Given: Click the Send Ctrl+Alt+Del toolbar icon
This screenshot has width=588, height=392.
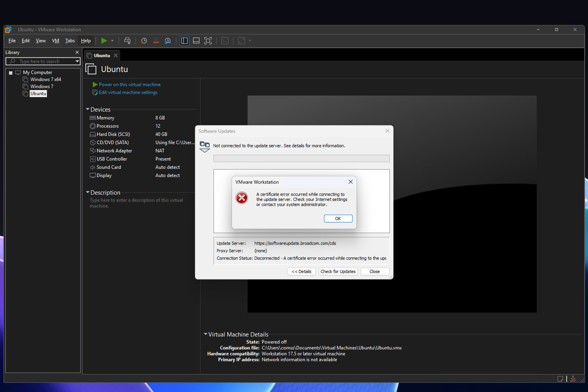Looking at the screenshot, I should [127, 41].
